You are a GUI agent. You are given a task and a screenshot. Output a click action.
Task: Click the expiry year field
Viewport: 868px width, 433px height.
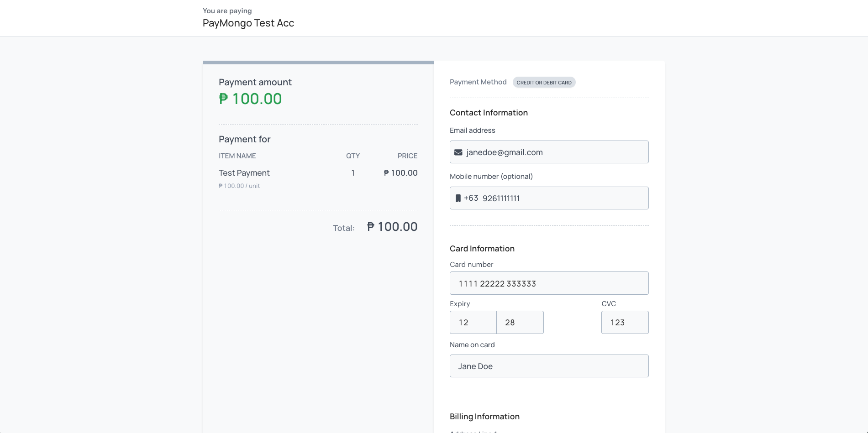[x=520, y=323]
